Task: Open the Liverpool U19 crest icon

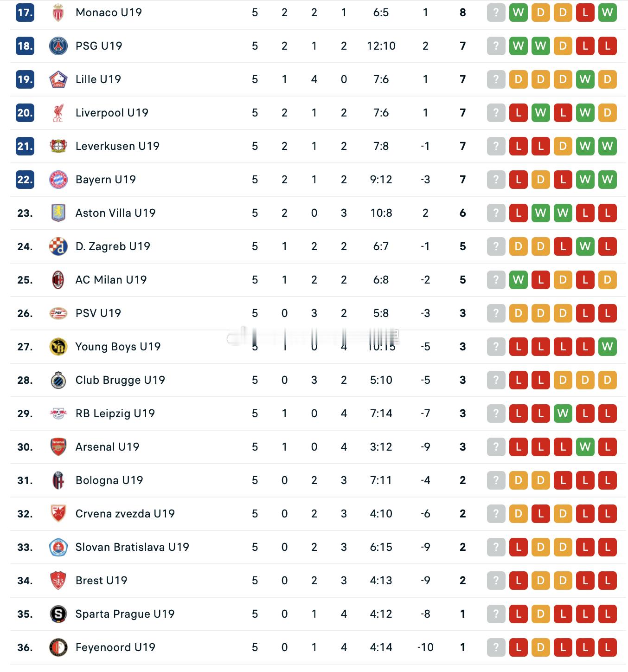Action: coord(58,113)
